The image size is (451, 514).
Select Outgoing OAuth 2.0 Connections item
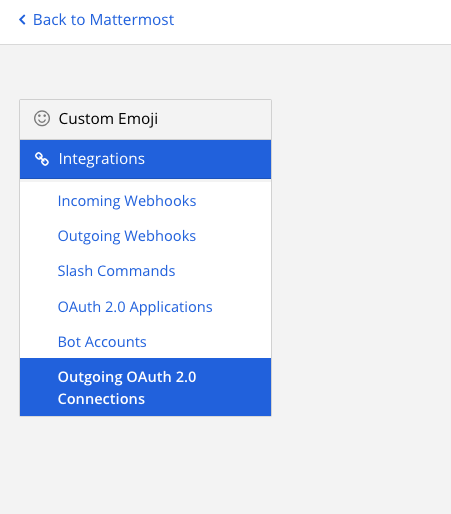tap(145, 387)
